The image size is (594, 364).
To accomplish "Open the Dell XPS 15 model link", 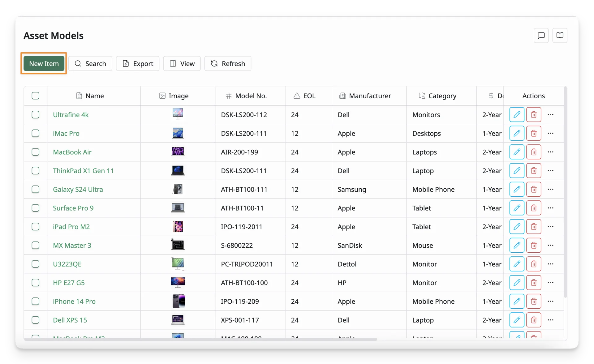I will (70, 320).
